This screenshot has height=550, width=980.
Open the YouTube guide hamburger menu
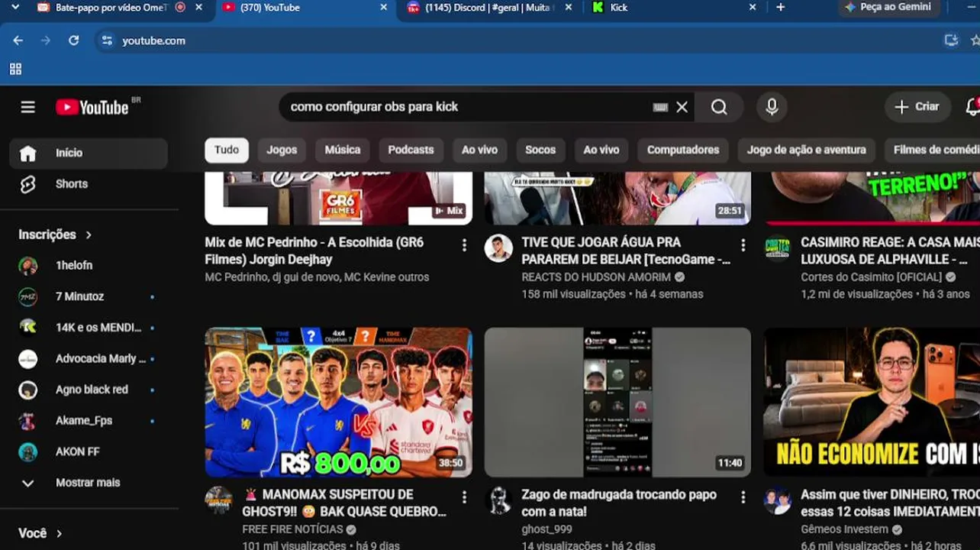click(x=28, y=107)
